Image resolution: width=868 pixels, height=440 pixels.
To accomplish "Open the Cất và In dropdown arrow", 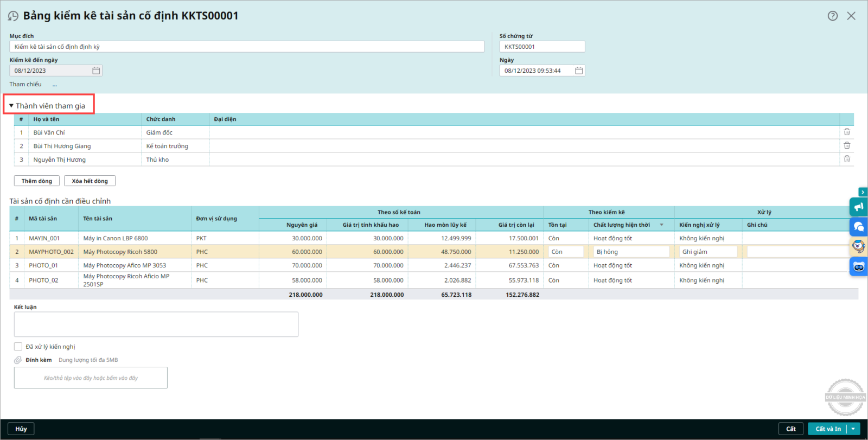I will [x=853, y=429].
